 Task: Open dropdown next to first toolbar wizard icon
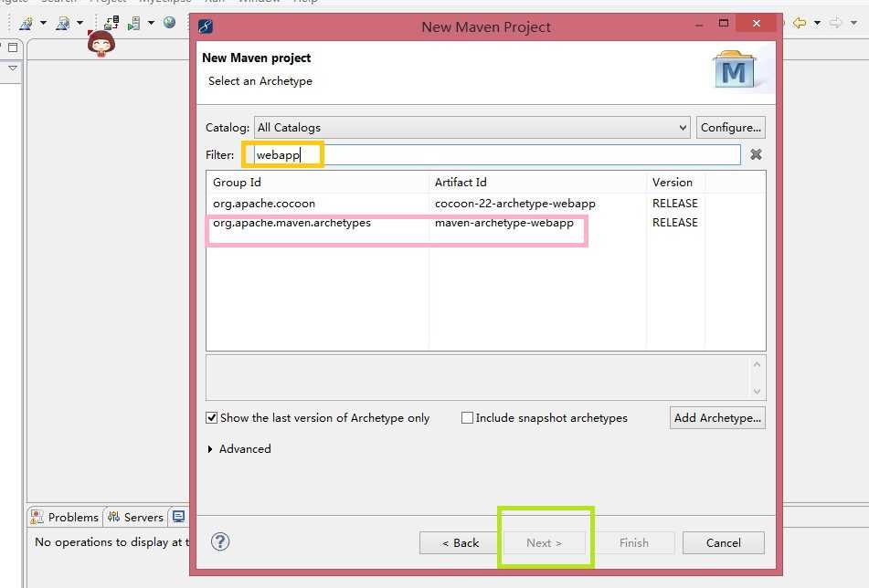click(x=43, y=23)
